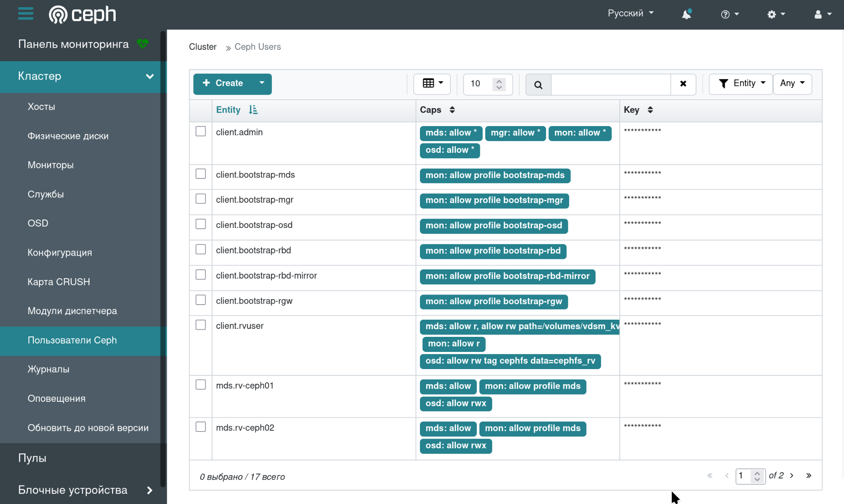Go to the last page of results
This screenshot has height=504, width=844.
click(809, 476)
